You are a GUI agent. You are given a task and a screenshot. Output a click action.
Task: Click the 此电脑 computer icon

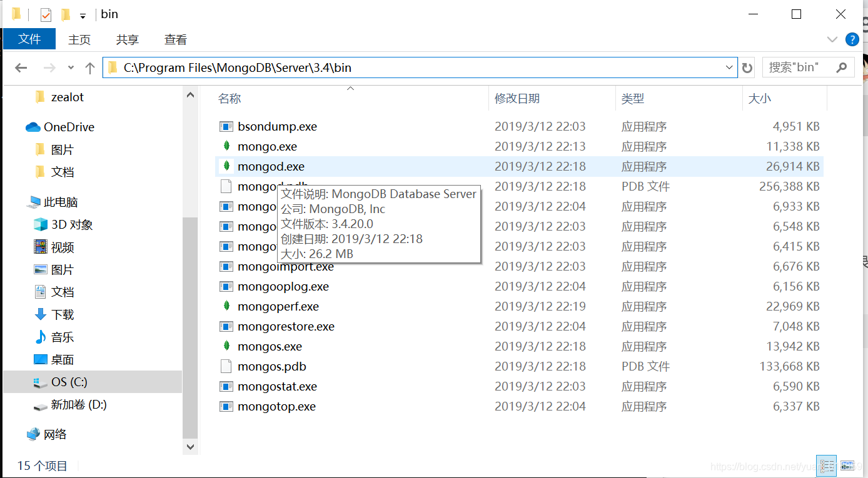click(33, 202)
